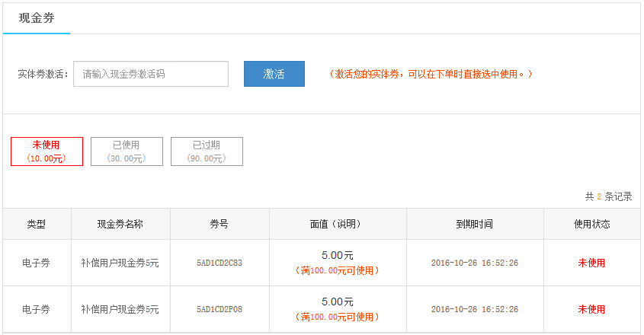644x335 pixels.
Task: Click the 面值（说明） column header
Action: [338, 224]
